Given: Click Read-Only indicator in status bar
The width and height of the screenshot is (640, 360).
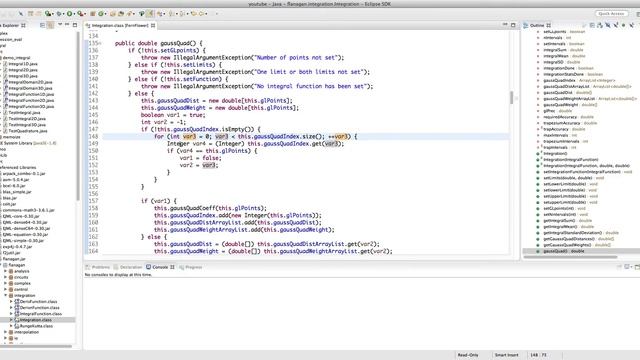Looking at the screenshot, I should tap(468, 355).
